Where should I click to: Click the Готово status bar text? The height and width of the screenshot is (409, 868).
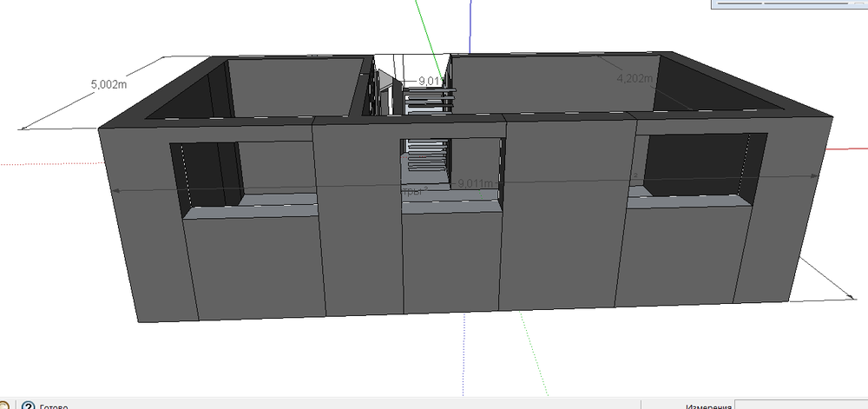pos(54,406)
